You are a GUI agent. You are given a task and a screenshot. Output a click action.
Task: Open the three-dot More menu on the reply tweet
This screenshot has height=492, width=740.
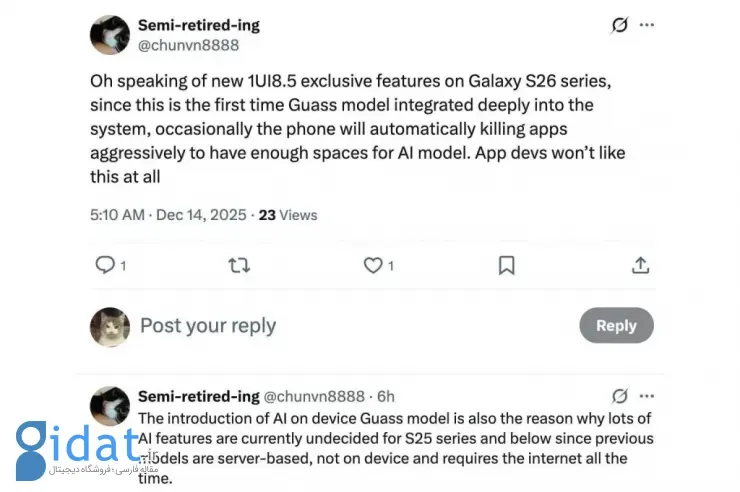(x=647, y=396)
